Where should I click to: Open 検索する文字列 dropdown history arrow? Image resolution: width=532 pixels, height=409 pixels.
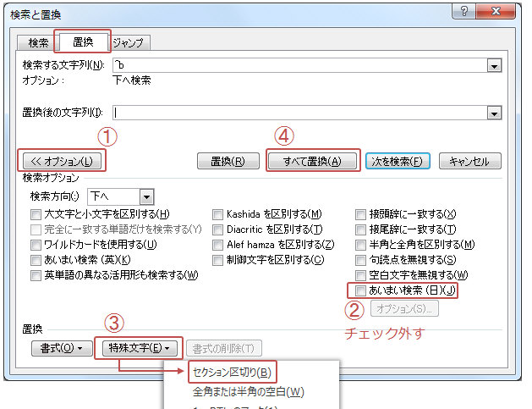pos(494,65)
